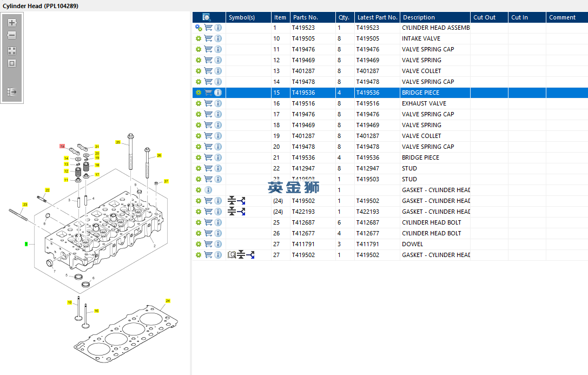
Task: Click the Qty. column header
Action: 343,17
